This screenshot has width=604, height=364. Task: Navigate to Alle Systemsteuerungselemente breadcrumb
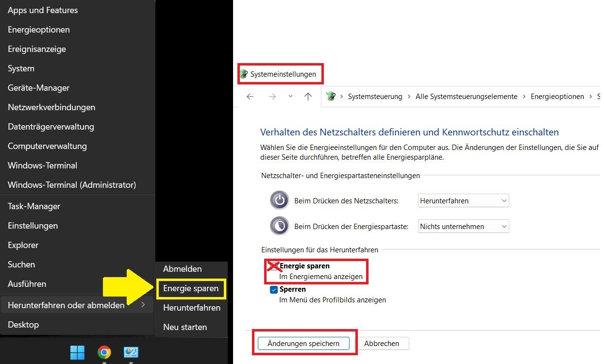point(466,97)
